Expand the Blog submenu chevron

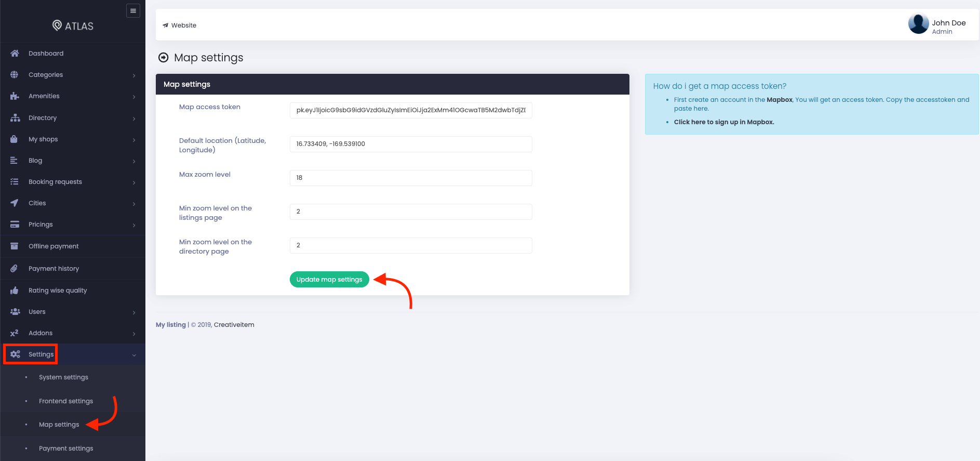point(134,161)
